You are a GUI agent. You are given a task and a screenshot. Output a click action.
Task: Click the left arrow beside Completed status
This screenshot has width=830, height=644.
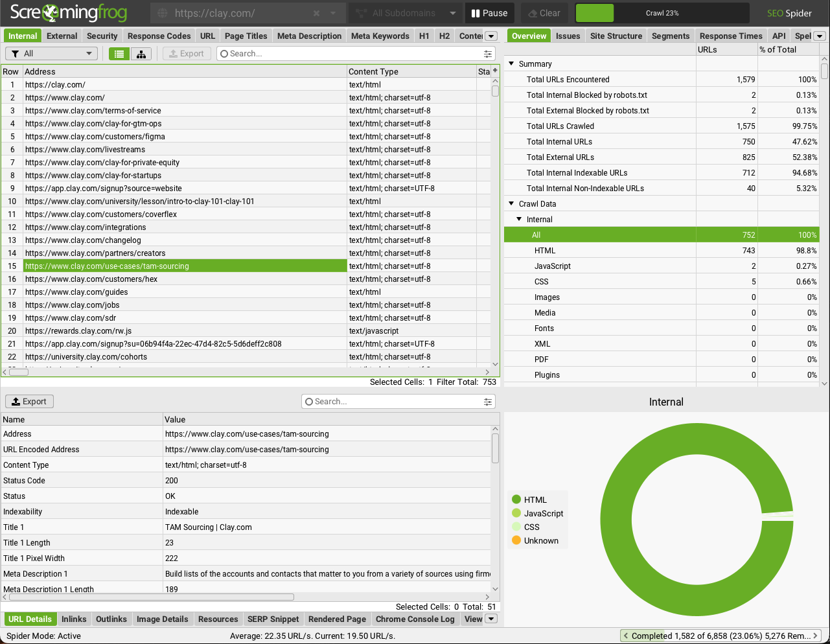click(626, 636)
